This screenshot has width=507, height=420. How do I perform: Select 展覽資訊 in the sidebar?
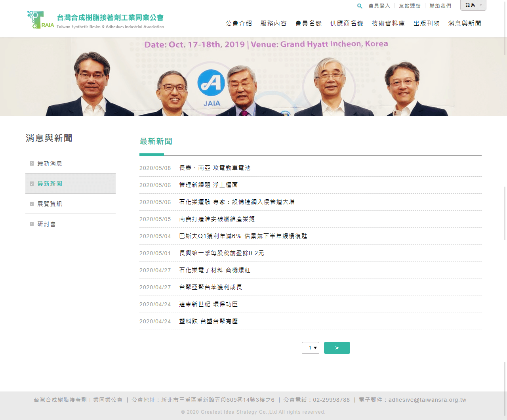coord(71,204)
